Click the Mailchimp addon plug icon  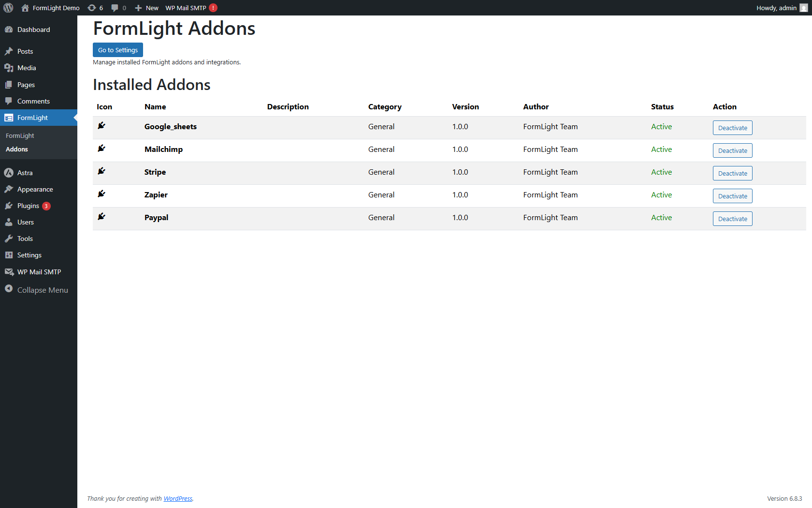click(x=101, y=149)
